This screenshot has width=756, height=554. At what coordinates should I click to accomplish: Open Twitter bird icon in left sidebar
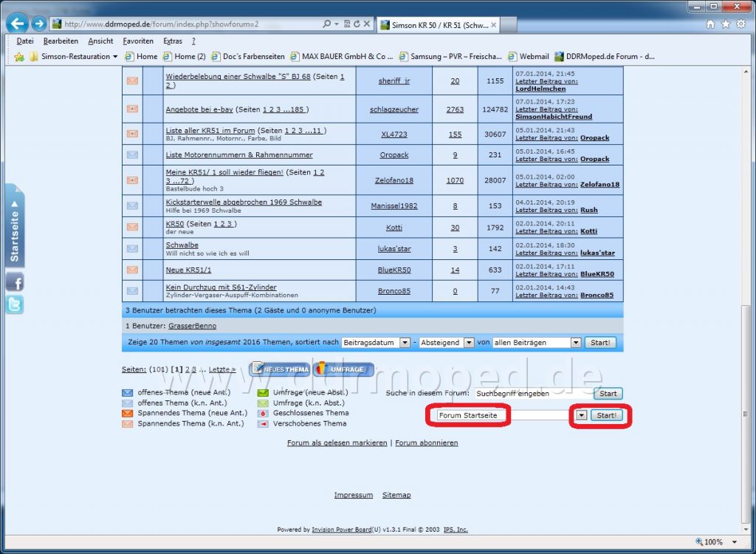click(15, 305)
